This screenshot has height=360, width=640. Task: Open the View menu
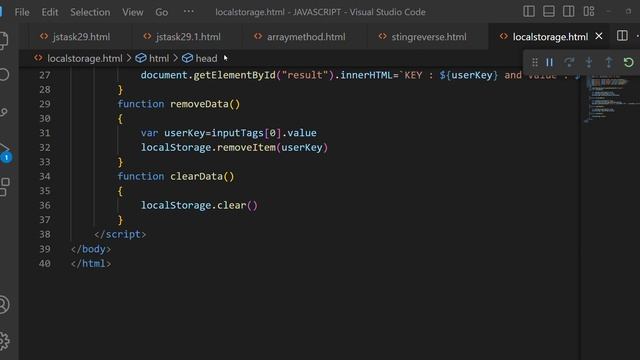tap(133, 12)
